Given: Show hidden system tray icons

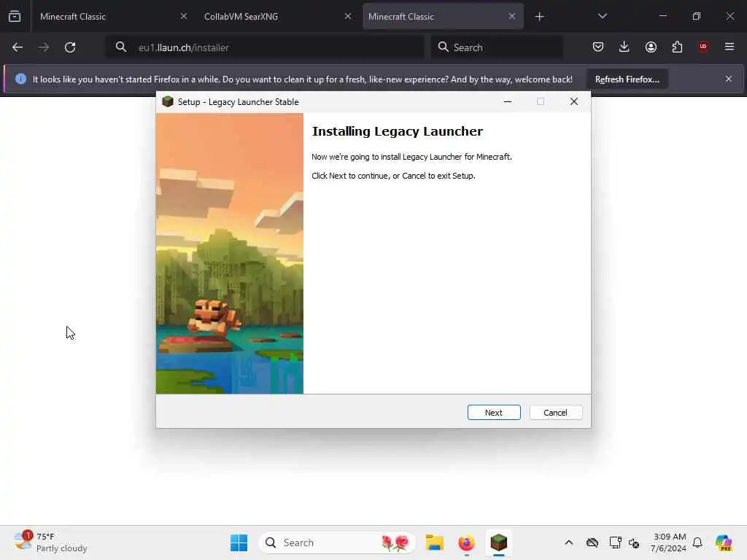Looking at the screenshot, I should pyautogui.click(x=569, y=542).
